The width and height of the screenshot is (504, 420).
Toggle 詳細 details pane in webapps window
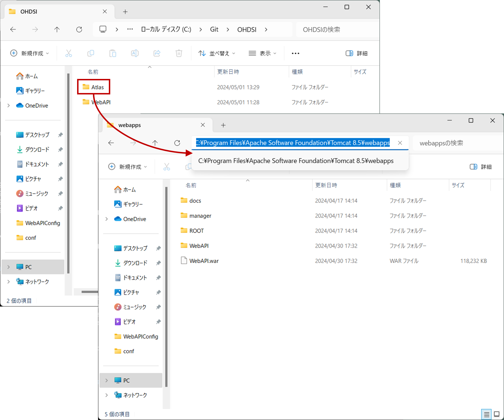click(x=480, y=167)
